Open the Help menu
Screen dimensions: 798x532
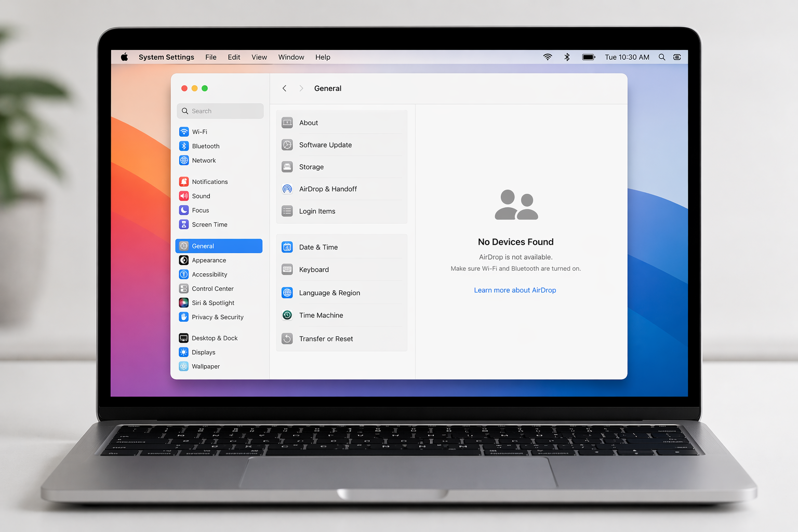[323, 57]
